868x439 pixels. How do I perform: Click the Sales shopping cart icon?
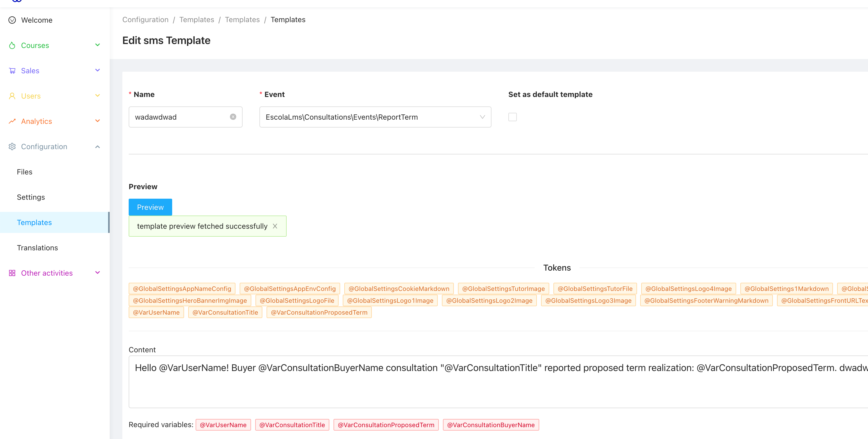pyautogui.click(x=12, y=70)
